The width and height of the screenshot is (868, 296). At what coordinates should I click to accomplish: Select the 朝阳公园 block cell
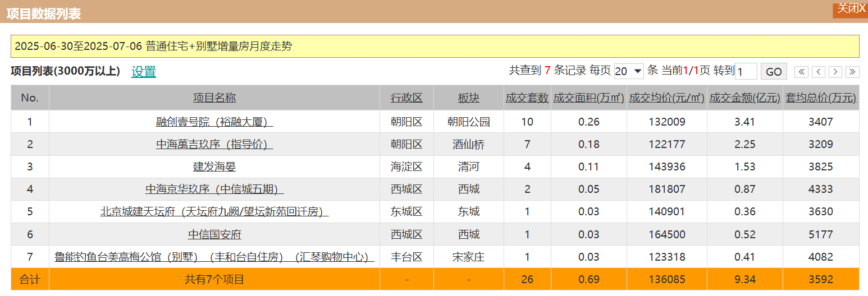(x=469, y=122)
